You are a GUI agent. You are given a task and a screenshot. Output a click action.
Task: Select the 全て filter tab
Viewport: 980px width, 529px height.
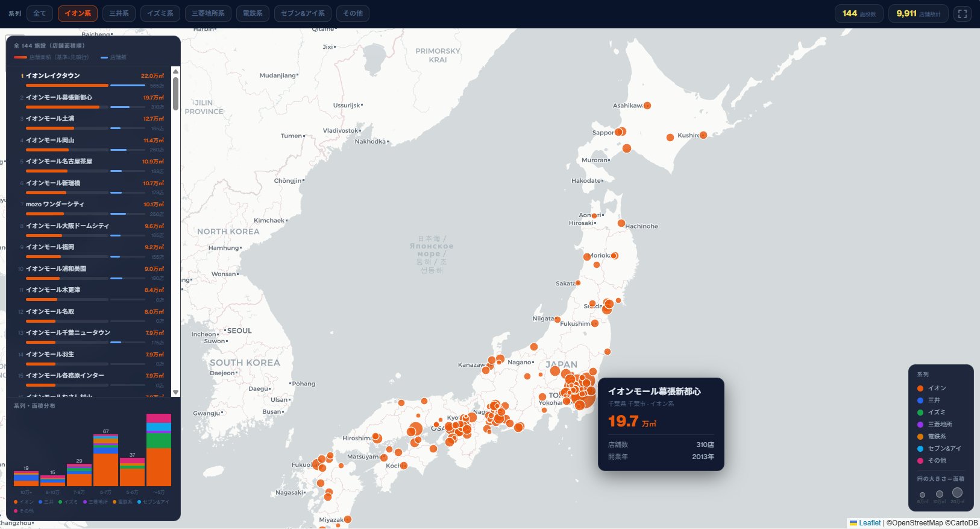(x=40, y=13)
